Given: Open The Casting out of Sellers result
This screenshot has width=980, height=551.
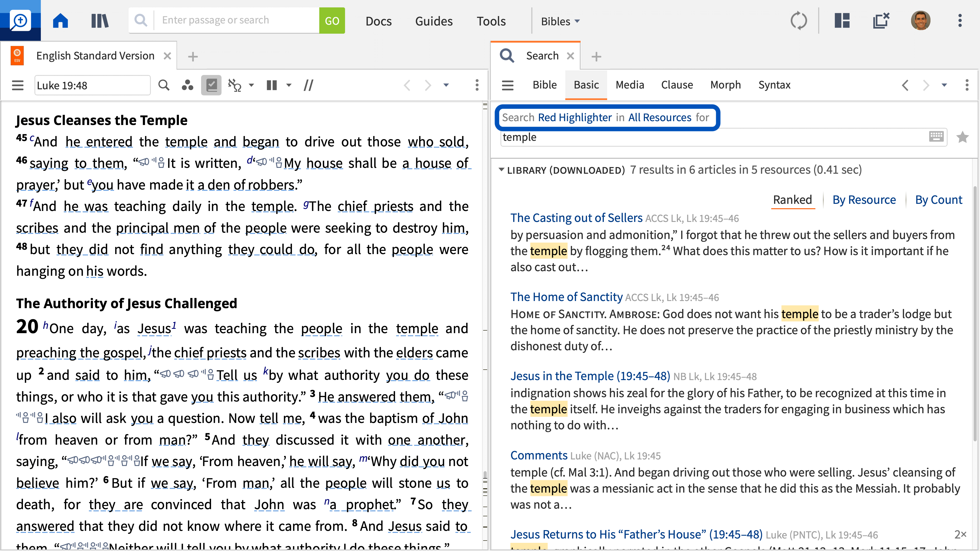Looking at the screenshot, I should 576,218.
